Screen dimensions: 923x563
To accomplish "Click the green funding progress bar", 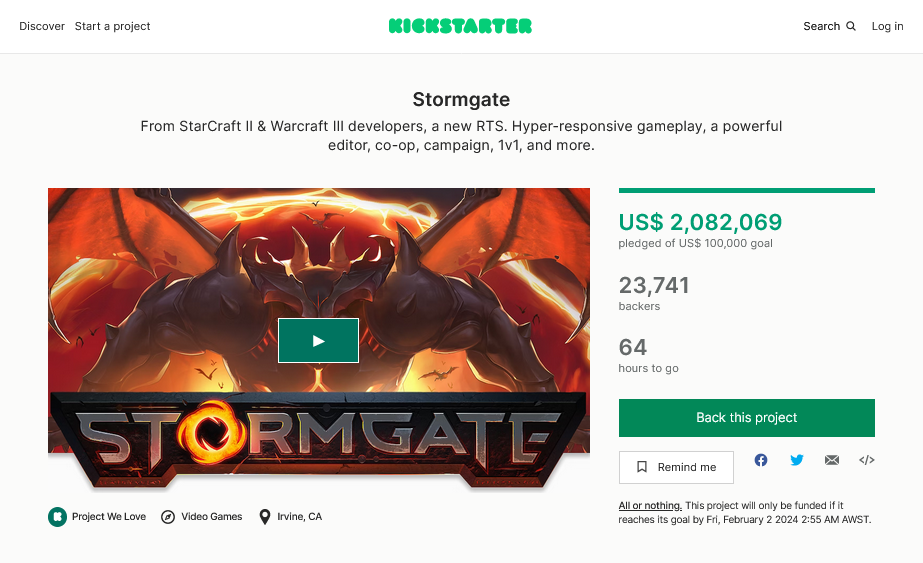I will [746, 190].
